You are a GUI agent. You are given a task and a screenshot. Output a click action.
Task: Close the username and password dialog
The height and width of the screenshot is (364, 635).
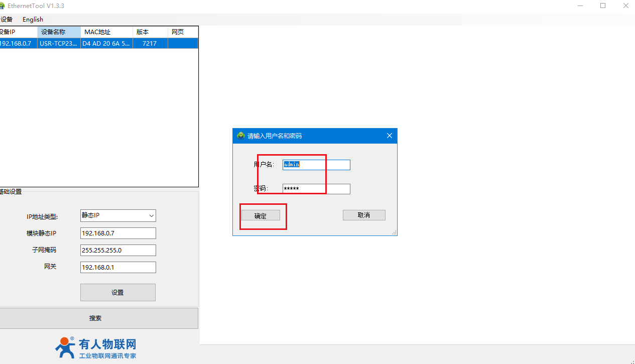(x=390, y=136)
